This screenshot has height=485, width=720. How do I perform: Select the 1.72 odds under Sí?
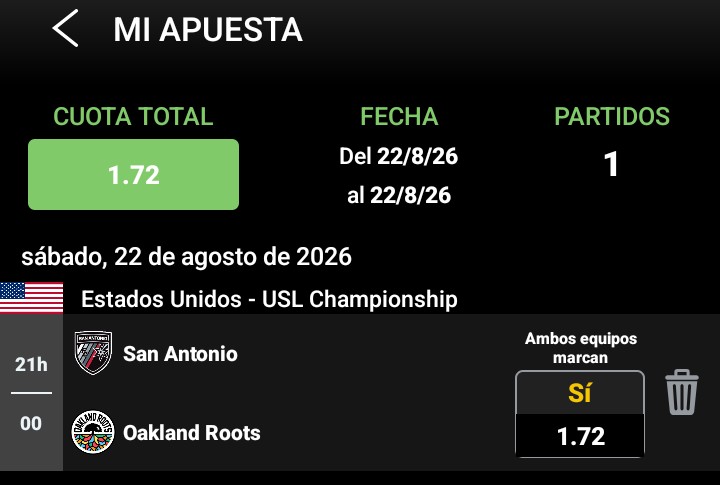coord(580,436)
